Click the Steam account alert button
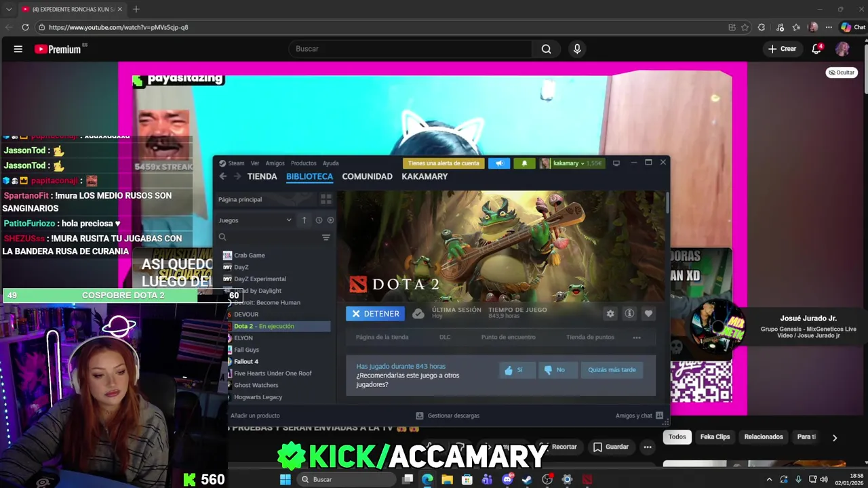The image size is (868, 488). (443, 163)
